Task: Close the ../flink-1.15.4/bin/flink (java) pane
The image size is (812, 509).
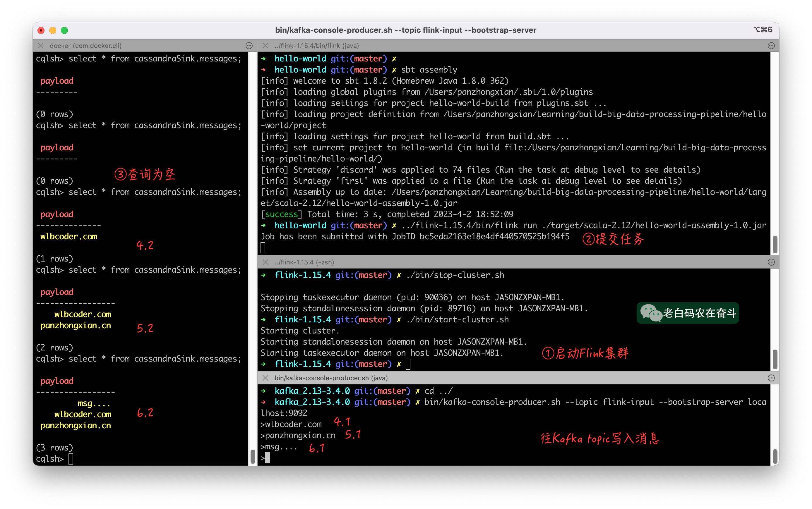Action: (x=265, y=45)
